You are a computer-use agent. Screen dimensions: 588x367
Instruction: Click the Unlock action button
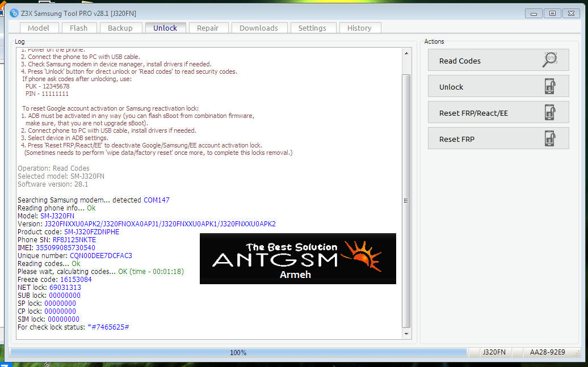[498, 86]
